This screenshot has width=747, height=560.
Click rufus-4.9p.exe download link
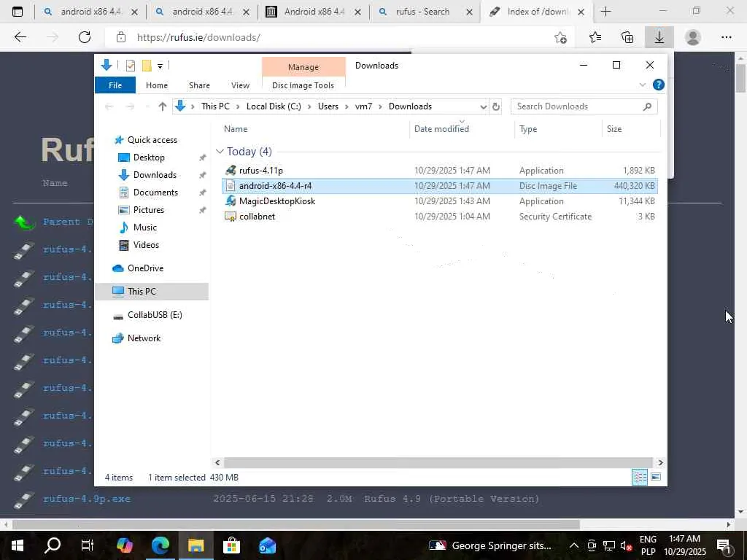coord(87,499)
